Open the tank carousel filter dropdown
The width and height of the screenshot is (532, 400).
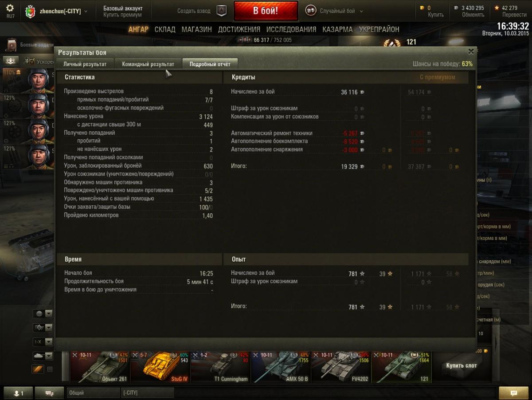click(43, 356)
